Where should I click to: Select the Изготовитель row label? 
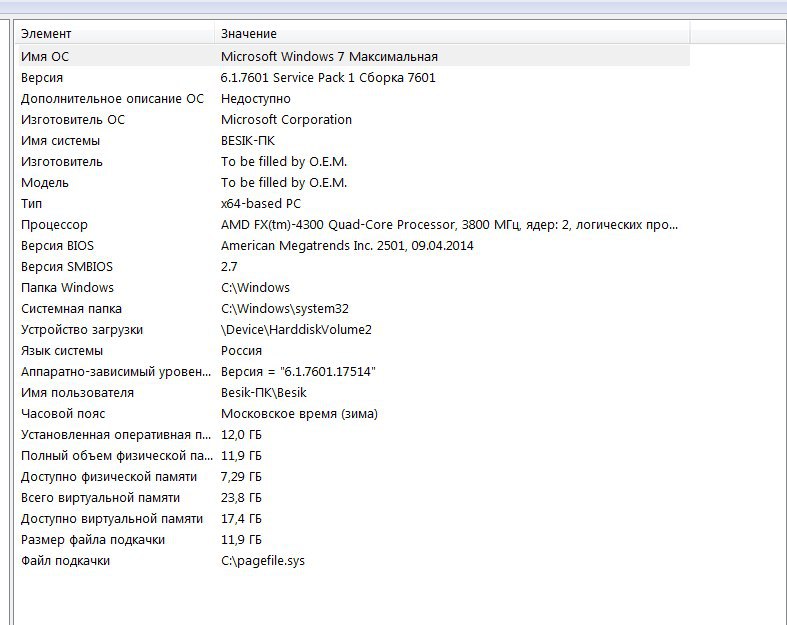coord(62,162)
